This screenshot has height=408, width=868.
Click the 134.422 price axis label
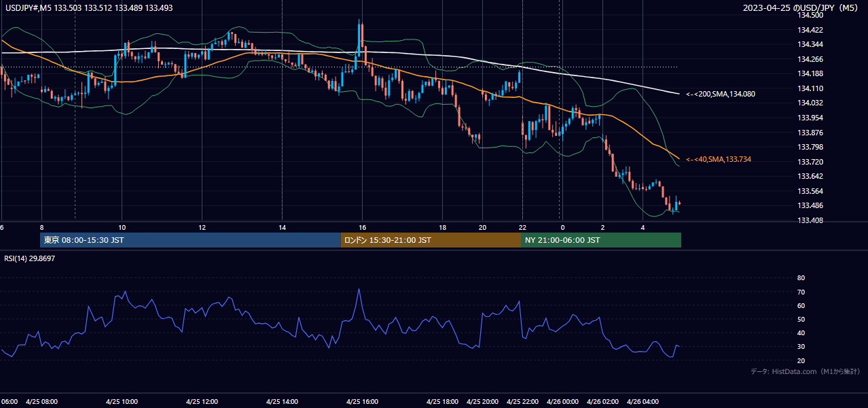point(810,30)
